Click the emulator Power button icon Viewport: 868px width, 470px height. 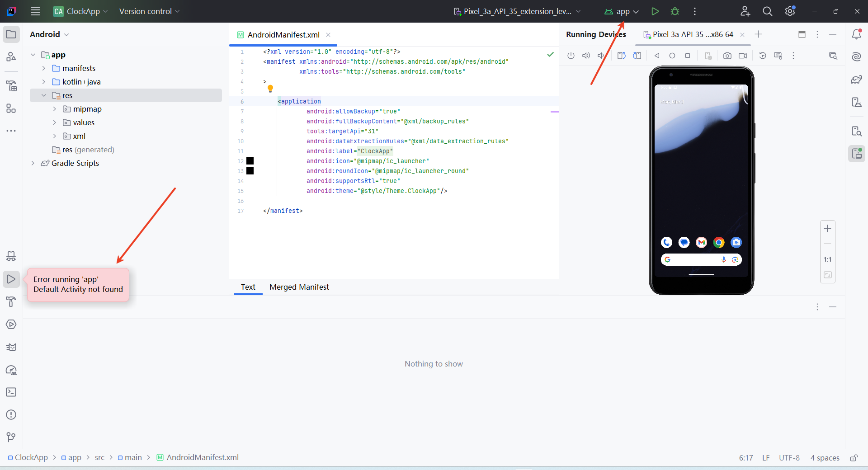click(571, 56)
